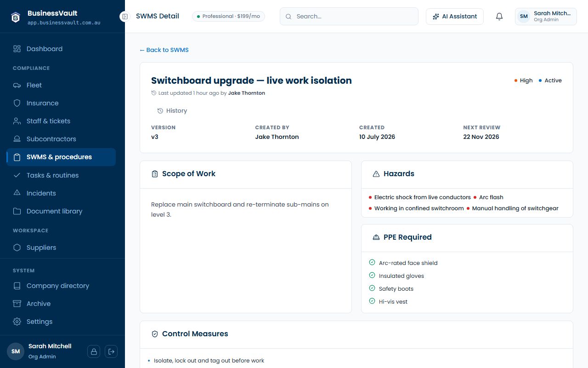Image resolution: width=588 pixels, height=368 pixels.
Task: Navigate to Incidents
Action: click(x=61, y=193)
